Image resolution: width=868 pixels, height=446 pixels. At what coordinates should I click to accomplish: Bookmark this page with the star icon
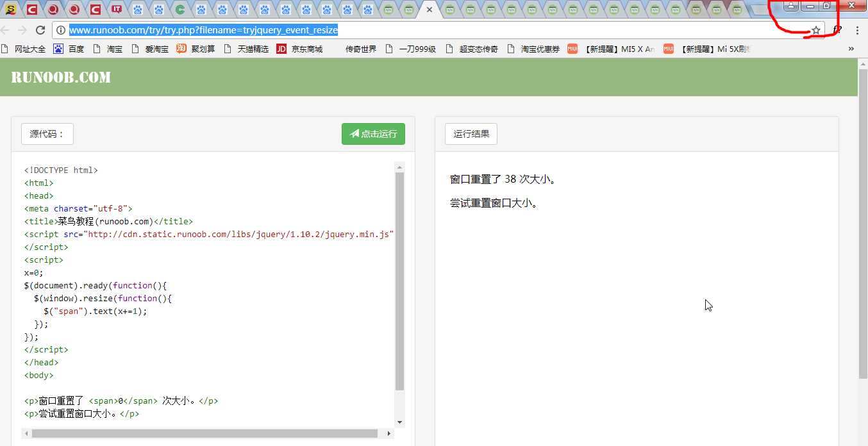tap(816, 30)
